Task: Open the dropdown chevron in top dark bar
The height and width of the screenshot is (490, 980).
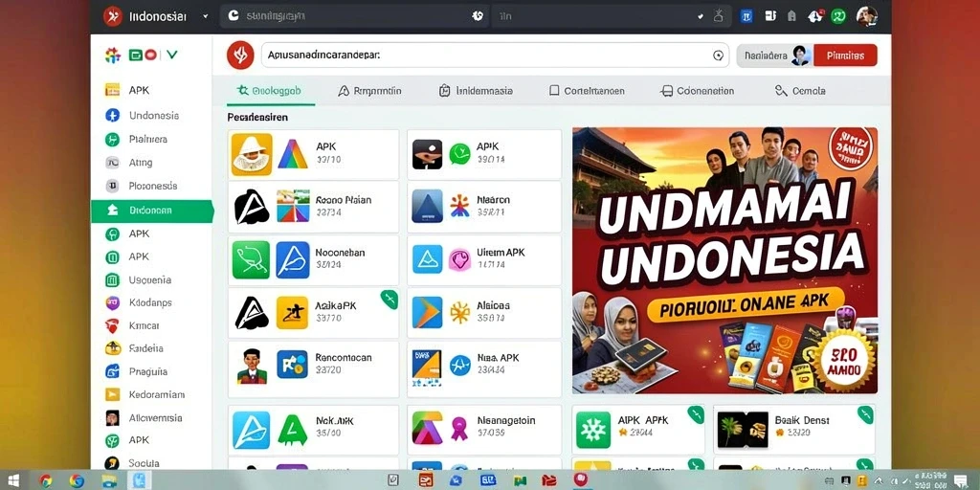Action: tap(700, 17)
